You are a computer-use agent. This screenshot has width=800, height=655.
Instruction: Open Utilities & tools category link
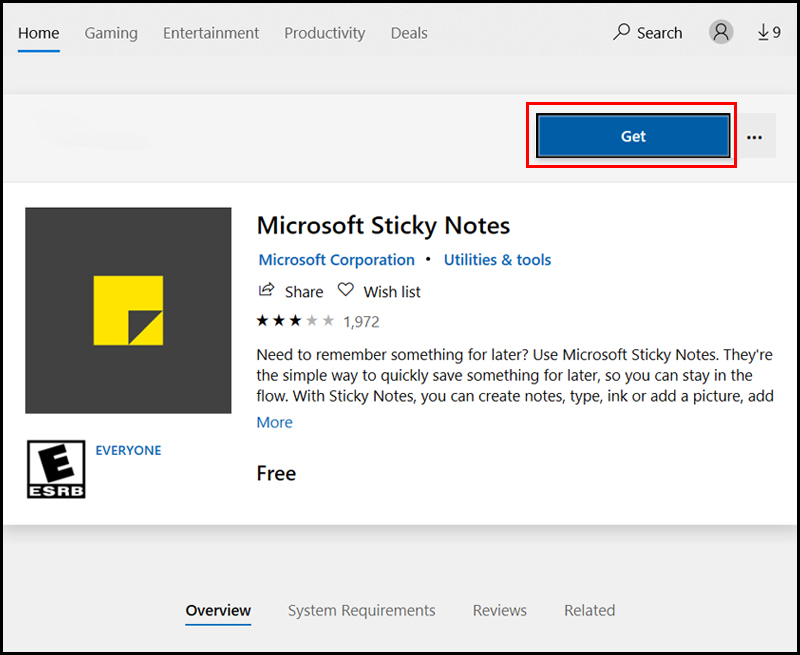point(497,260)
